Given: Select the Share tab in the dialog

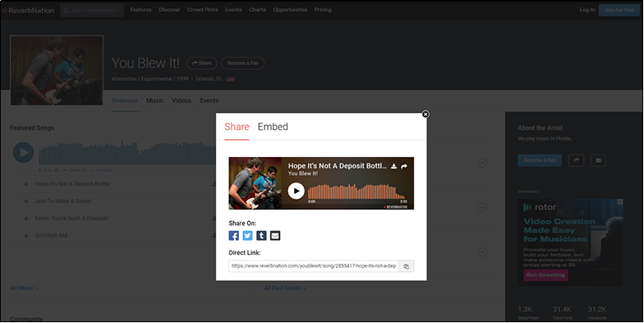Looking at the screenshot, I should coord(237,127).
